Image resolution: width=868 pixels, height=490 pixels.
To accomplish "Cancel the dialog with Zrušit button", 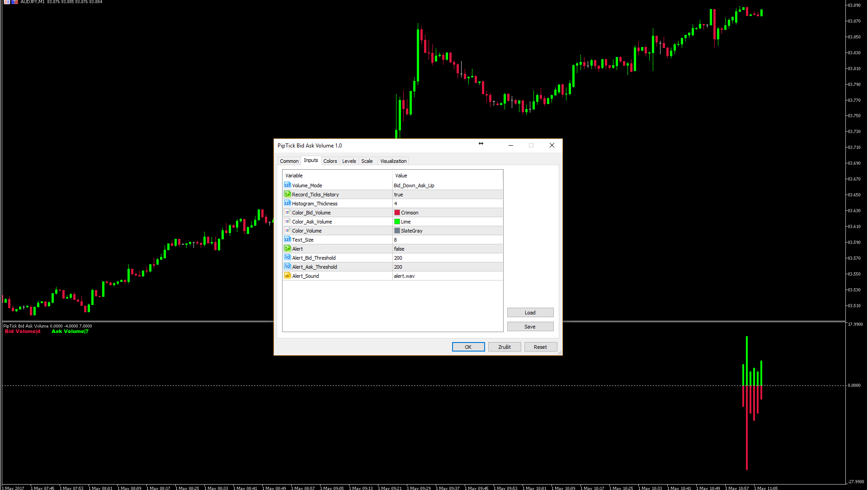I will [x=505, y=347].
